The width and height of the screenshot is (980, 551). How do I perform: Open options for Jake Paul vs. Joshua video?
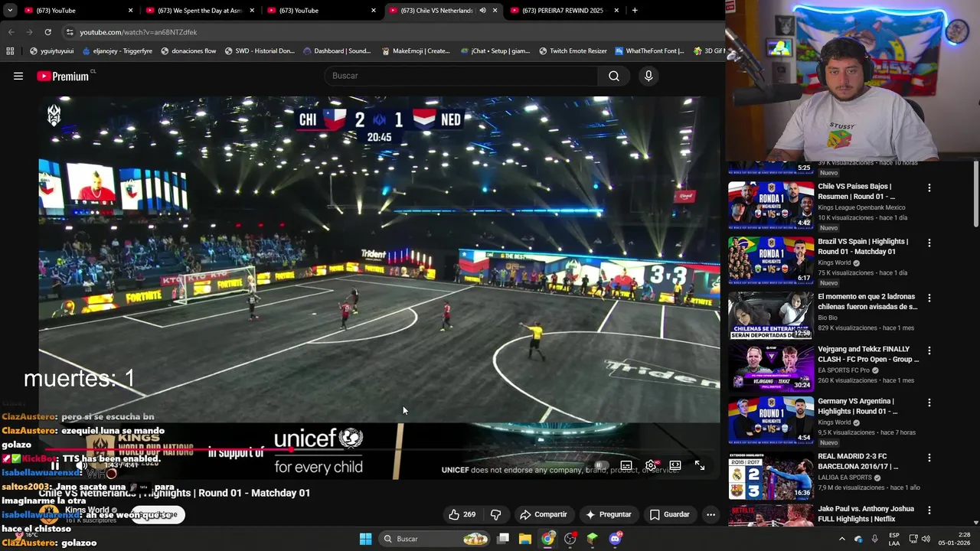(x=929, y=510)
